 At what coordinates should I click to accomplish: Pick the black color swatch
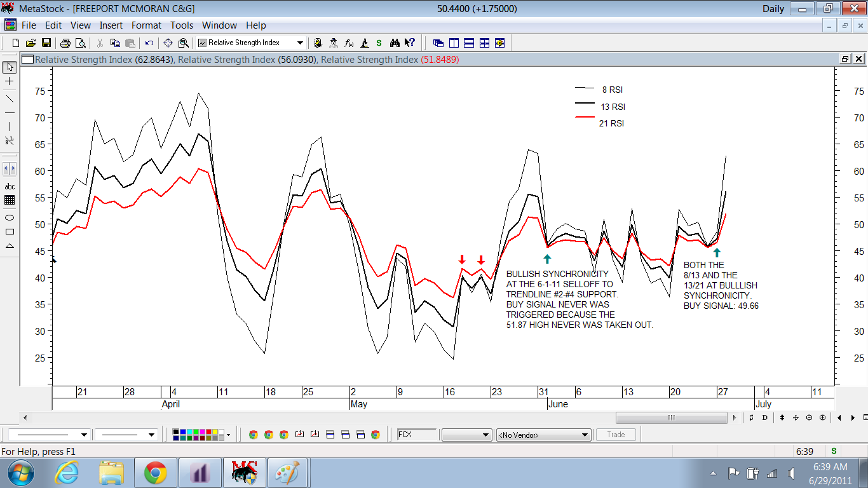point(175,431)
